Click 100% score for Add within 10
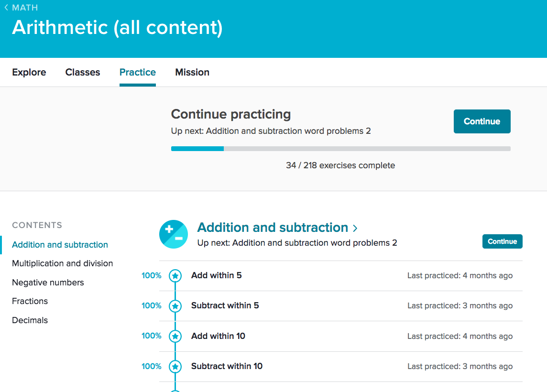The image size is (547, 392). click(152, 336)
